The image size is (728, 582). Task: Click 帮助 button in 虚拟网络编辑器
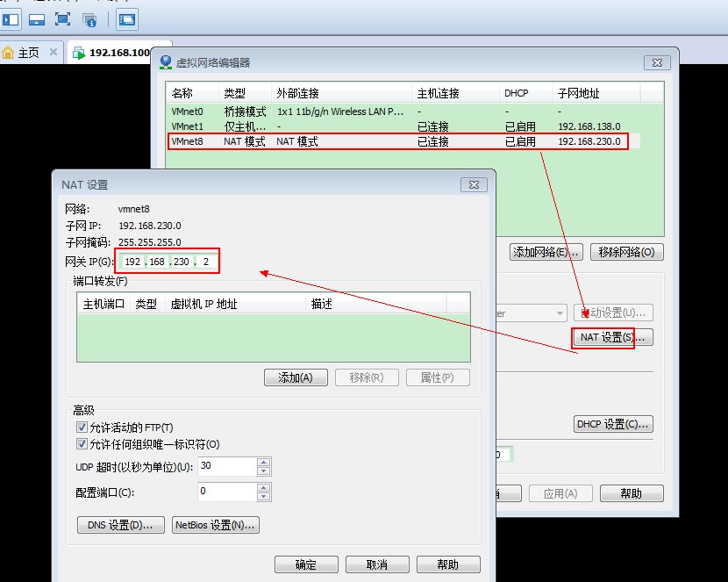pos(632,493)
